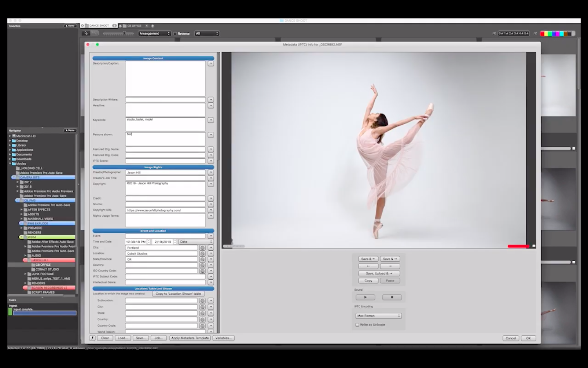
Task: Go to next image with right arrow
Action: point(390,266)
